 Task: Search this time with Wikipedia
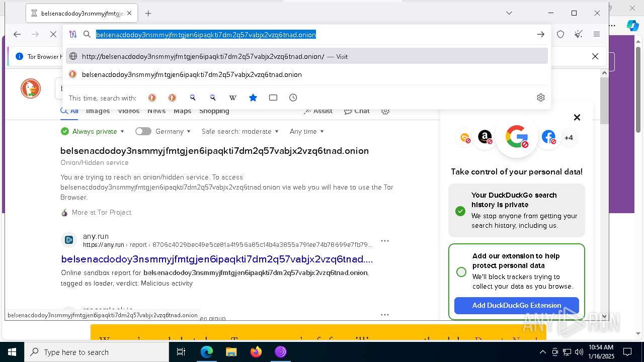232,98
